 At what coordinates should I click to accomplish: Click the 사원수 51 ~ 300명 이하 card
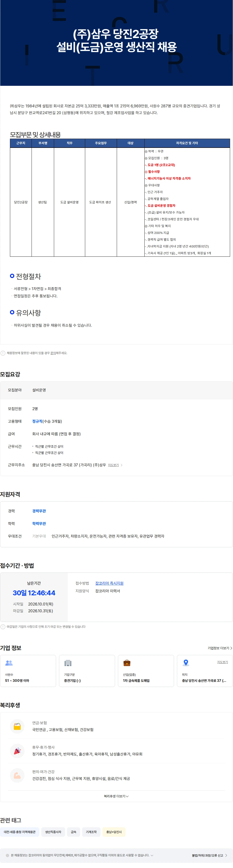[28, 671]
